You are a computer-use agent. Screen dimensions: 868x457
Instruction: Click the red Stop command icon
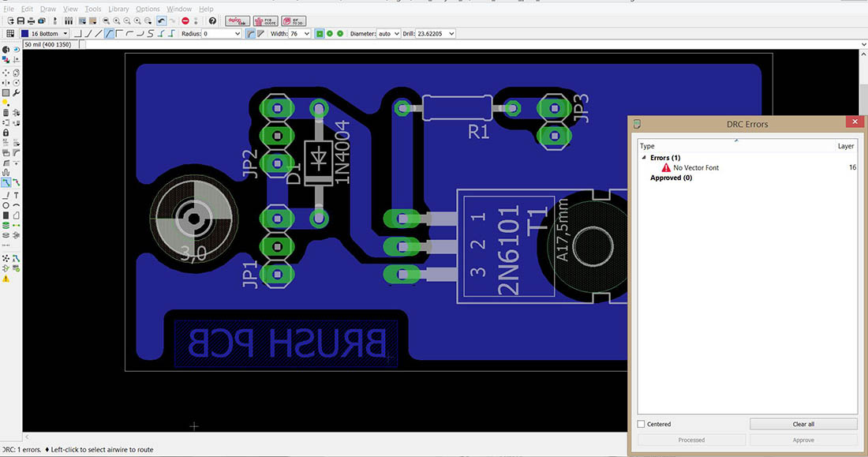coord(185,21)
